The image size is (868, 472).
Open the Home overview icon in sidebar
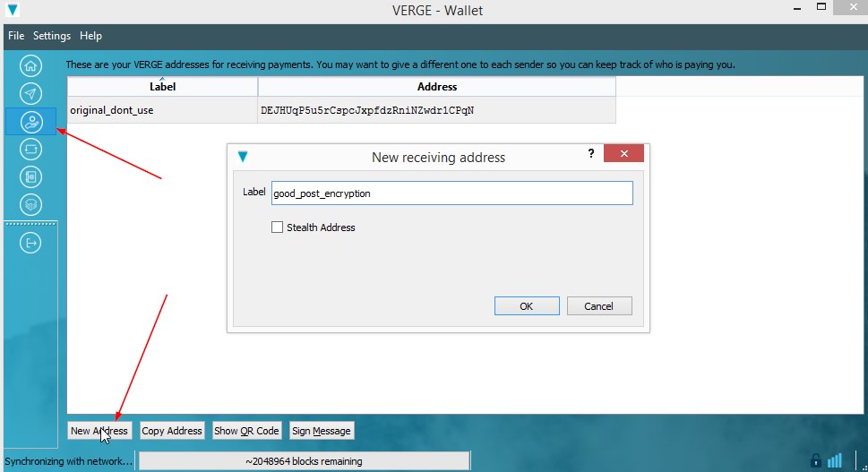30,65
